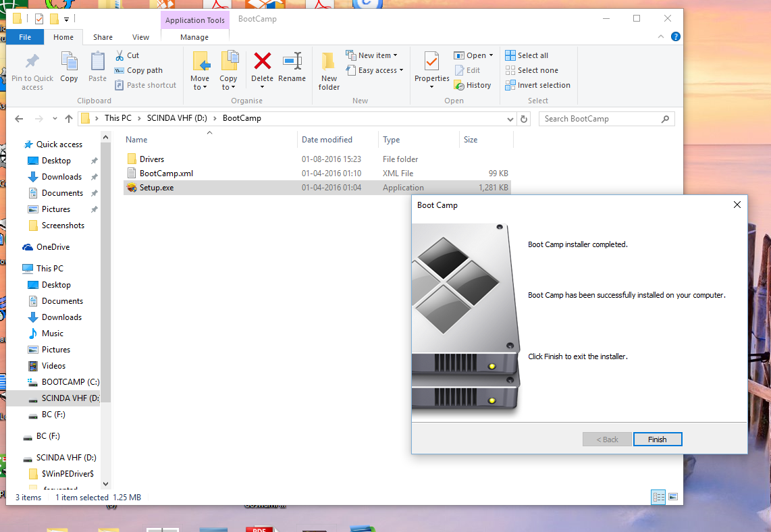The image size is (771, 532).
Task: Click the Application Tools contextual tab
Action: coord(194,20)
